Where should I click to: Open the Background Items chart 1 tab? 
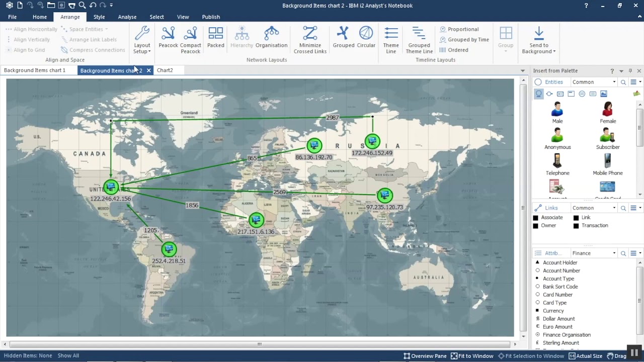[35, 70]
